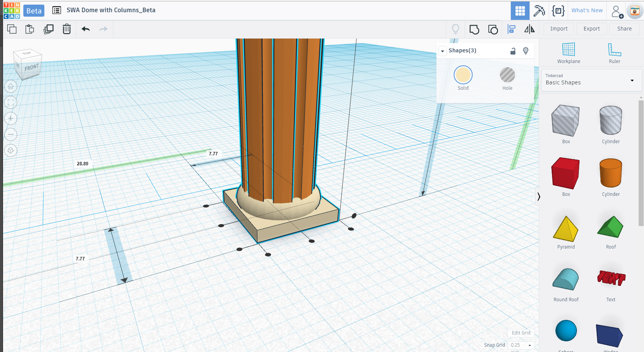Open the Snap Grid value dropdown

click(521, 345)
